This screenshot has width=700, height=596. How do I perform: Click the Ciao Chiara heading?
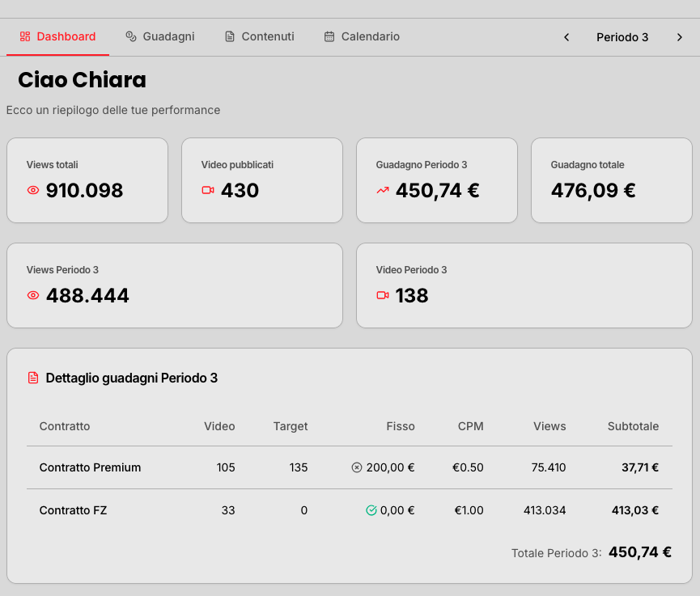(x=83, y=80)
